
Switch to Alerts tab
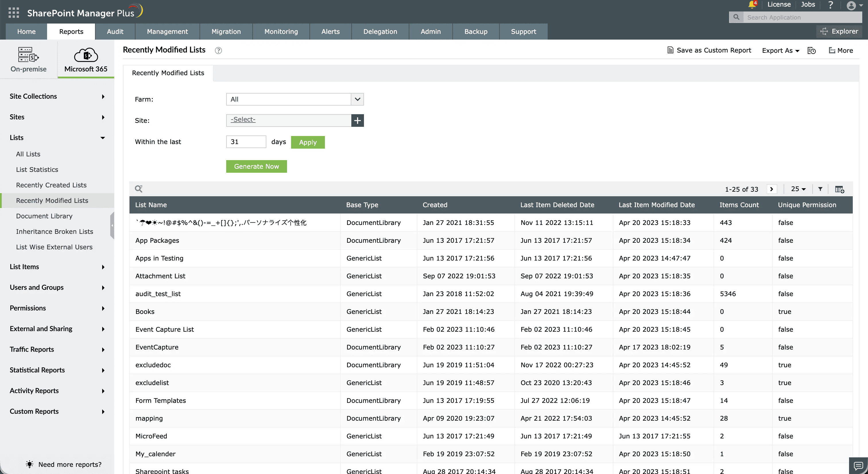point(330,32)
